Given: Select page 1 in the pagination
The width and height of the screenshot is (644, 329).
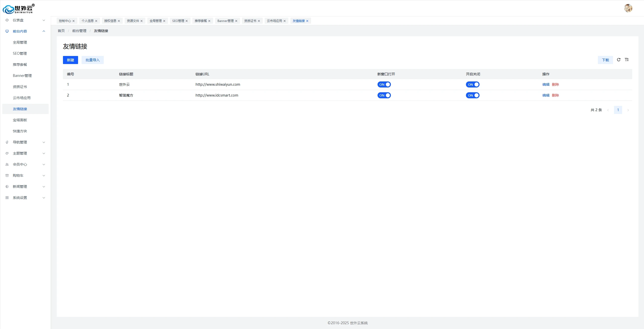Looking at the screenshot, I should (x=618, y=110).
